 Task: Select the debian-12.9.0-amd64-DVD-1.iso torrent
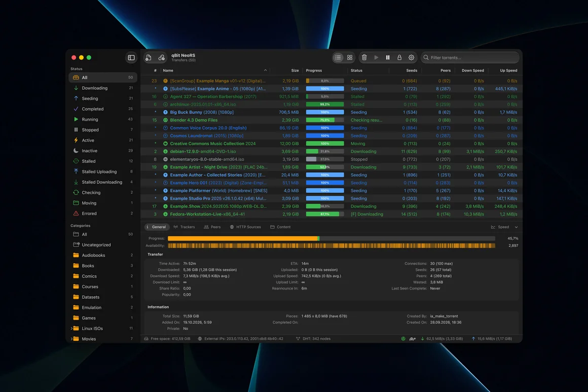coord(332,152)
